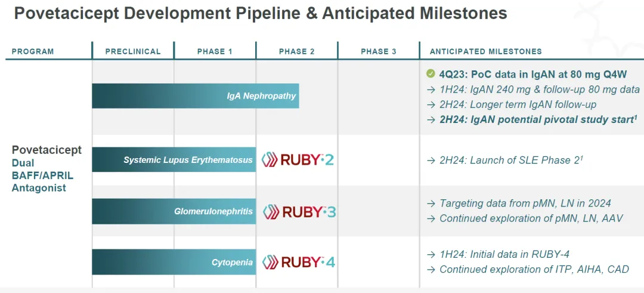
Task: Select the Cytopenia pipeline bar
Action: click(x=174, y=262)
